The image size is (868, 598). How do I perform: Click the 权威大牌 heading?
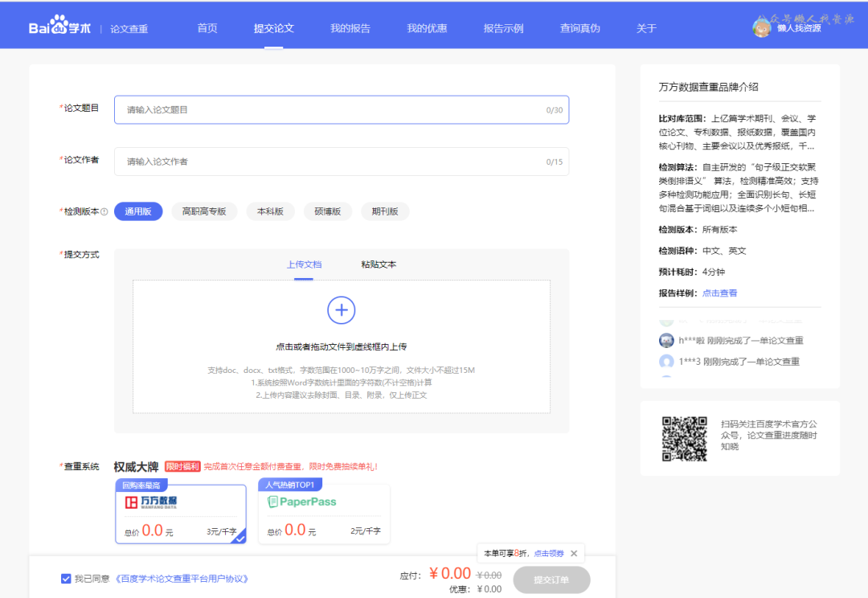pos(136,467)
